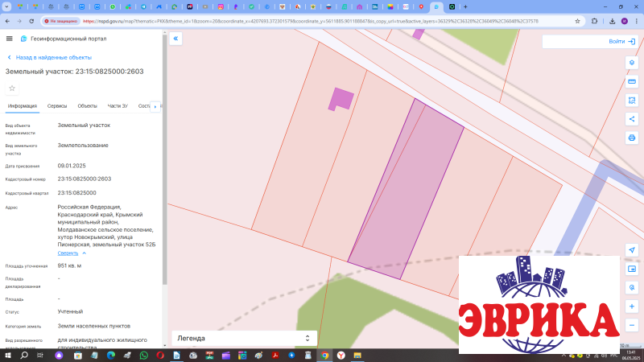Click the Землепользование value

click(83, 146)
